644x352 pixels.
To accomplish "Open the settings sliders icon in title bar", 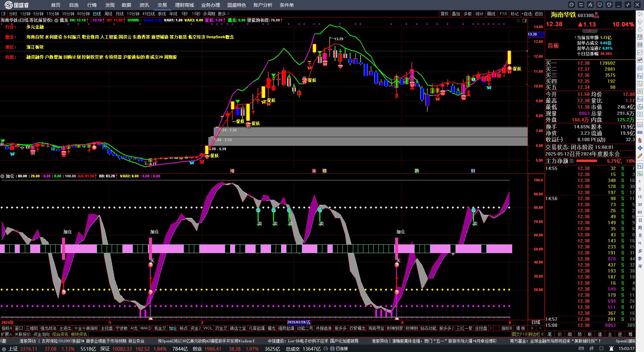I will [x=581, y=5].
